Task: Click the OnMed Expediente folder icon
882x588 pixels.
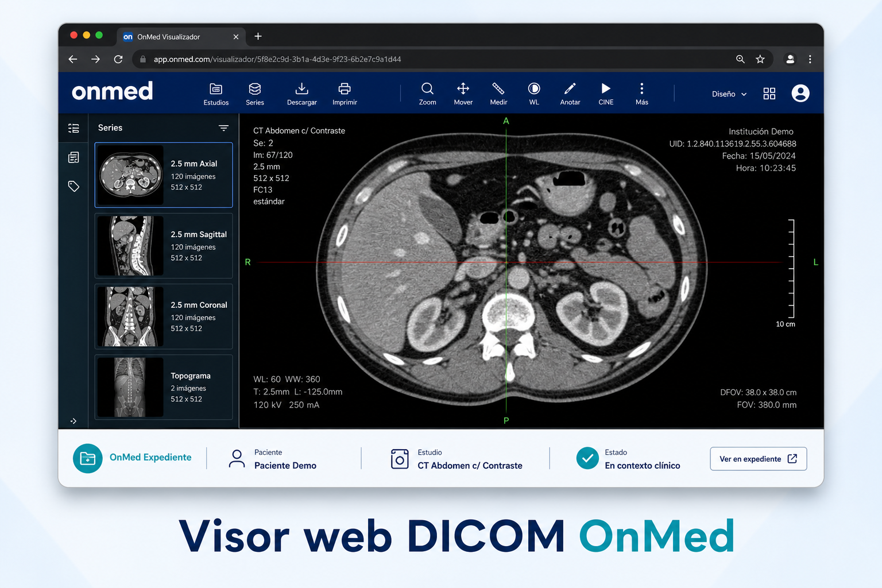Action: 88,458
